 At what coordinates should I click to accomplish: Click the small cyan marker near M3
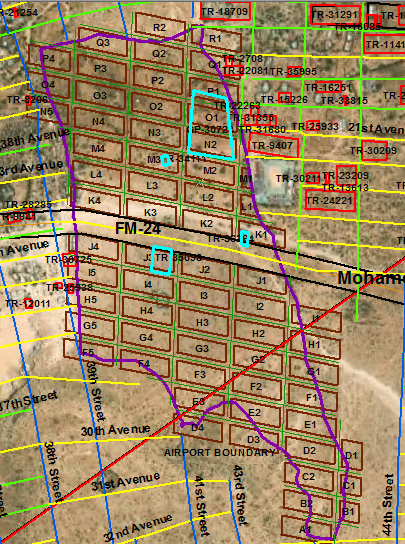[166, 161]
